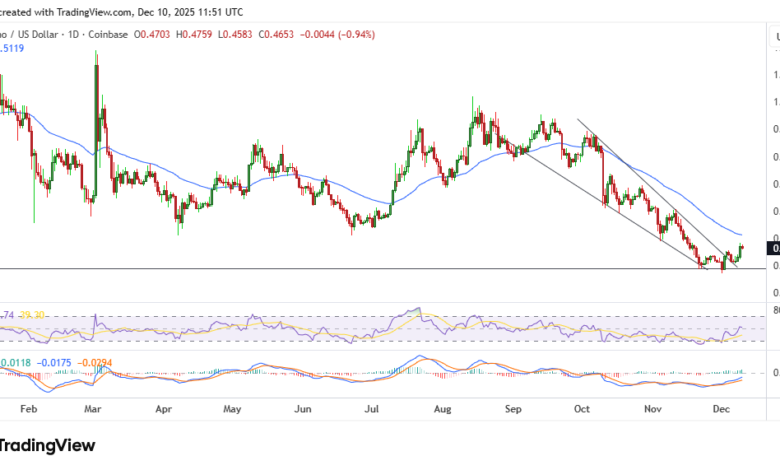Click the Mar label on the time axis
This screenshot has height=470, width=780.
[x=93, y=409]
